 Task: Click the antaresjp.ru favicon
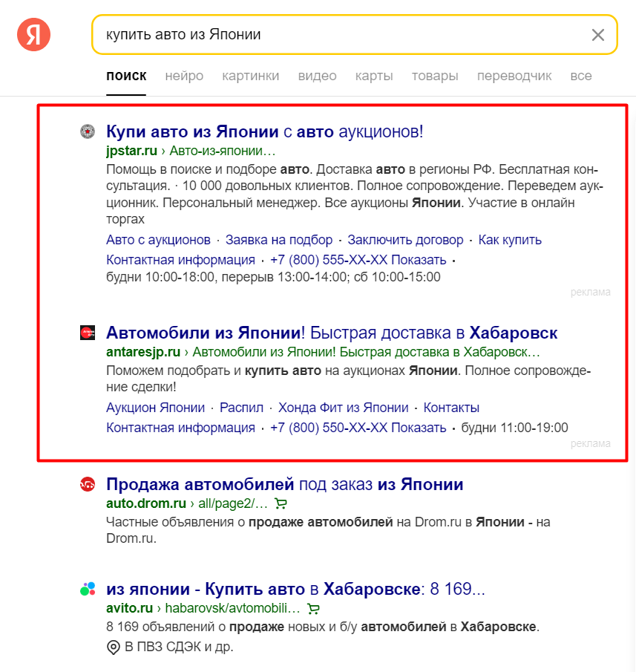pyautogui.click(x=88, y=333)
